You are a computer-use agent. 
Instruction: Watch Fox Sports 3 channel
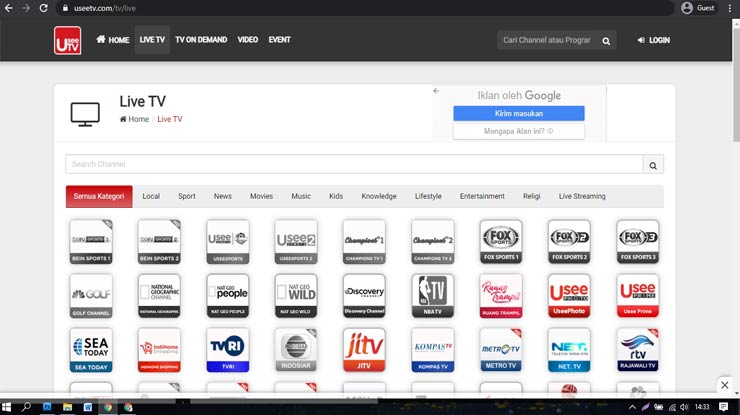click(x=638, y=241)
